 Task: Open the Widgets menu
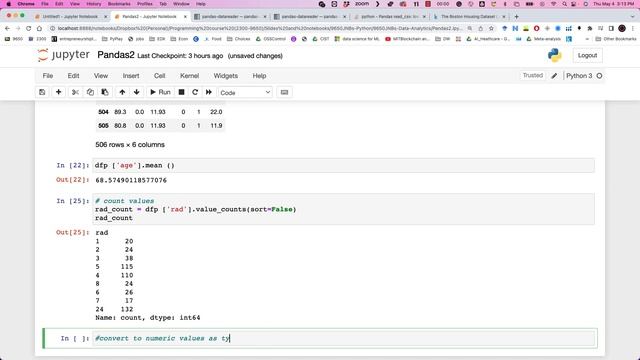[226, 76]
